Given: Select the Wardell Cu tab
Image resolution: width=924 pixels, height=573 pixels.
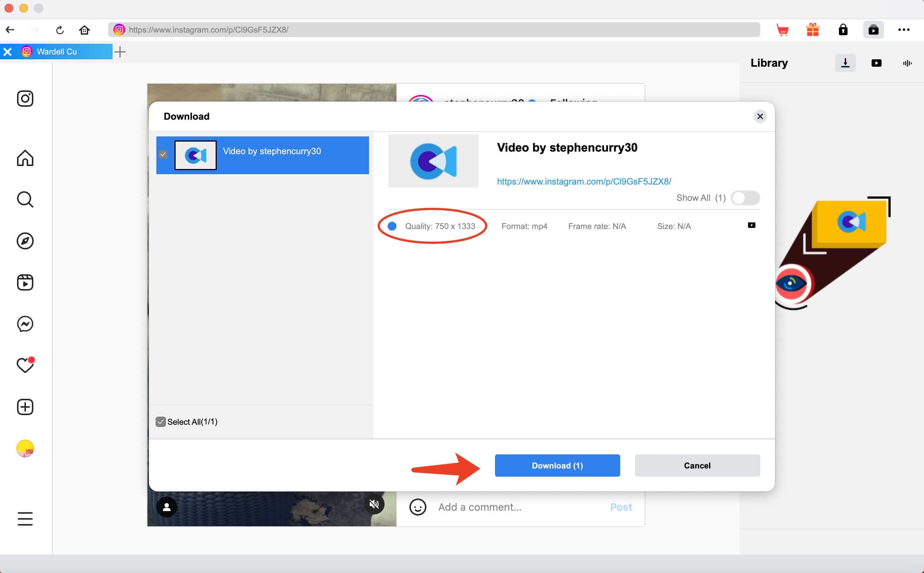Looking at the screenshot, I should click(x=57, y=52).
